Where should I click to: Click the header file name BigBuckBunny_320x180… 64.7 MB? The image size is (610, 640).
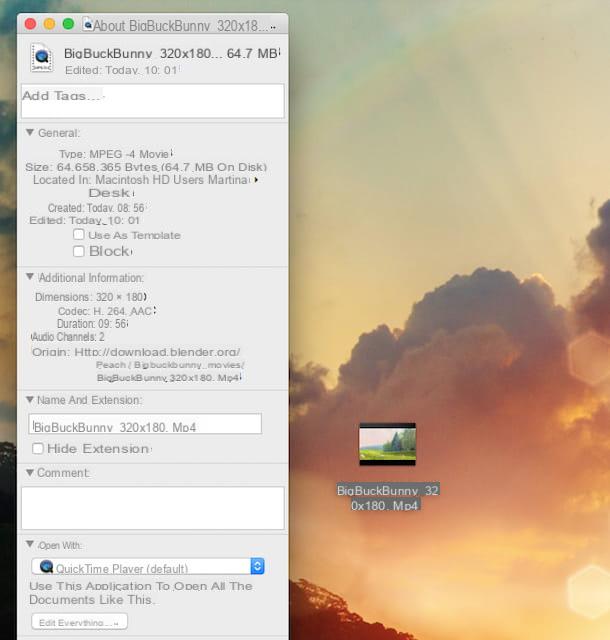[x=170, y=53]
